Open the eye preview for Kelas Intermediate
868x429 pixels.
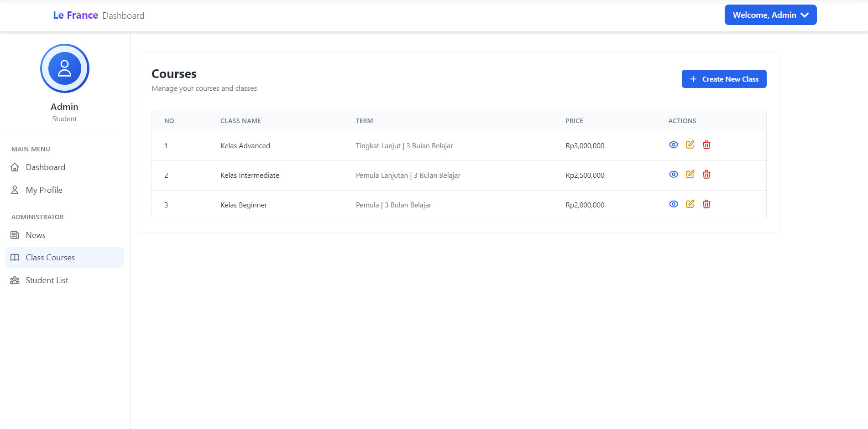pyautogui.click(x=673, y=174)
